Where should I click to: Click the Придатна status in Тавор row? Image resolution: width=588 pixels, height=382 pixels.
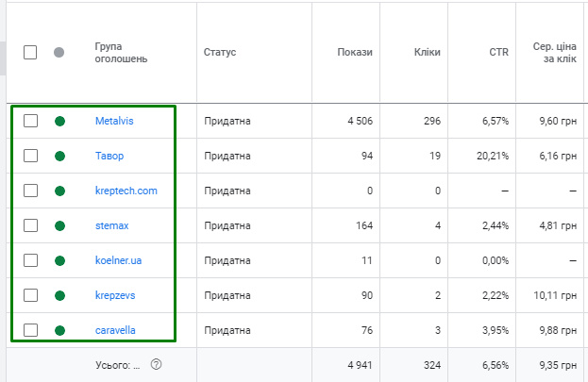click(227, 156)
